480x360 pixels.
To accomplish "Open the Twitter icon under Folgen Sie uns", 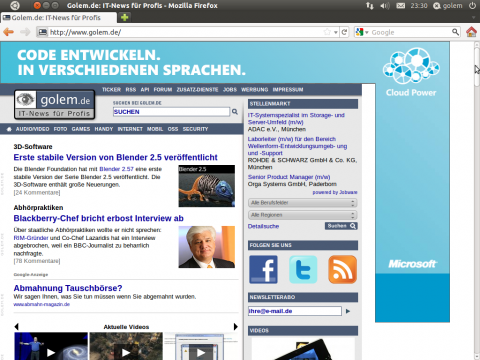I will click(x=303, y=269).
